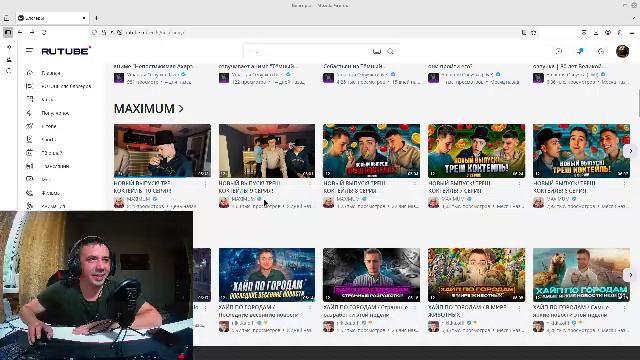The image size is (640, 360).
Task: Click the RUTUBE search input field
Action: [309, 51]
